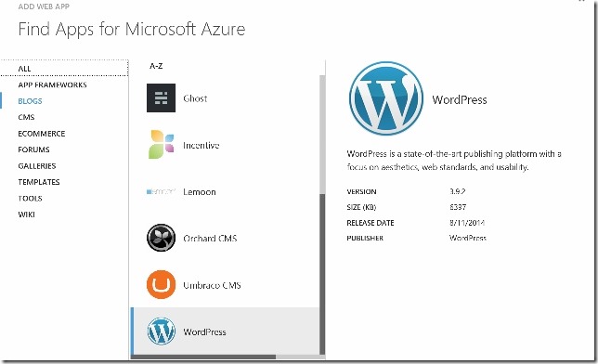598x364 pixels.
Task: Click the RELEASE DATE label
Action: (x=370, y=223)
